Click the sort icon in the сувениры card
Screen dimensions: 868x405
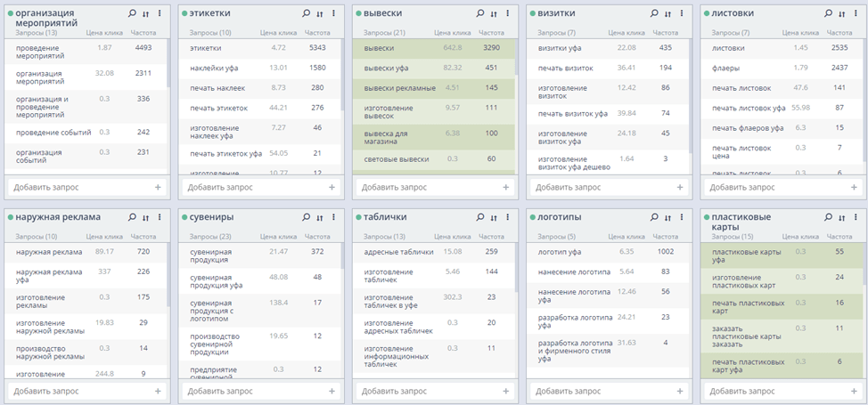pos(319,217)
